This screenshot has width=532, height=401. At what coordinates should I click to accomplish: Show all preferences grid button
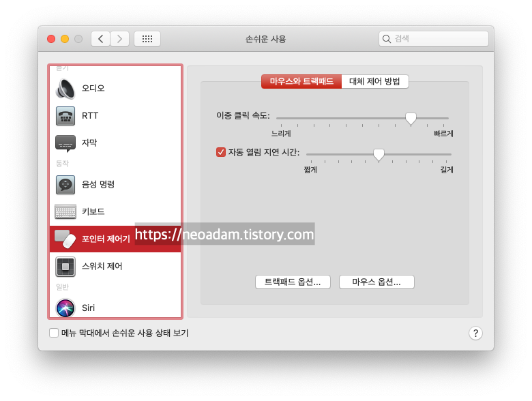click(x=147, y=39)
